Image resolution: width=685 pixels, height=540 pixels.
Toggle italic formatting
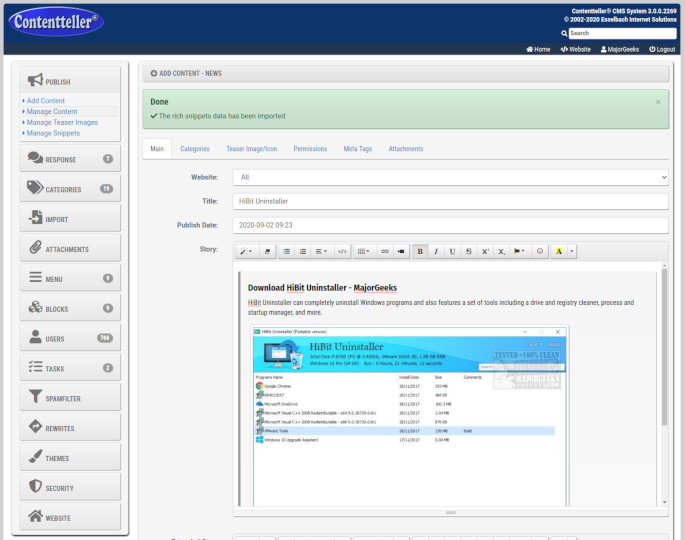click(x=436, y=251)
